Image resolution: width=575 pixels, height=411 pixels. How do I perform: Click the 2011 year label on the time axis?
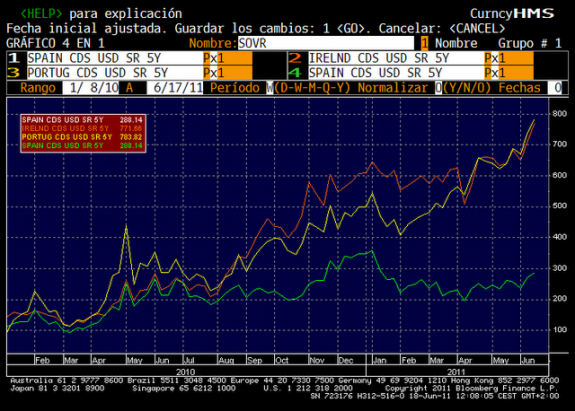456,371
